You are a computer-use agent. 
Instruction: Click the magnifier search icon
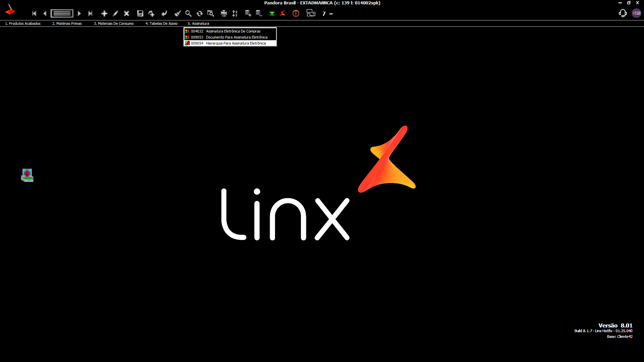click(x=188, y=14)
